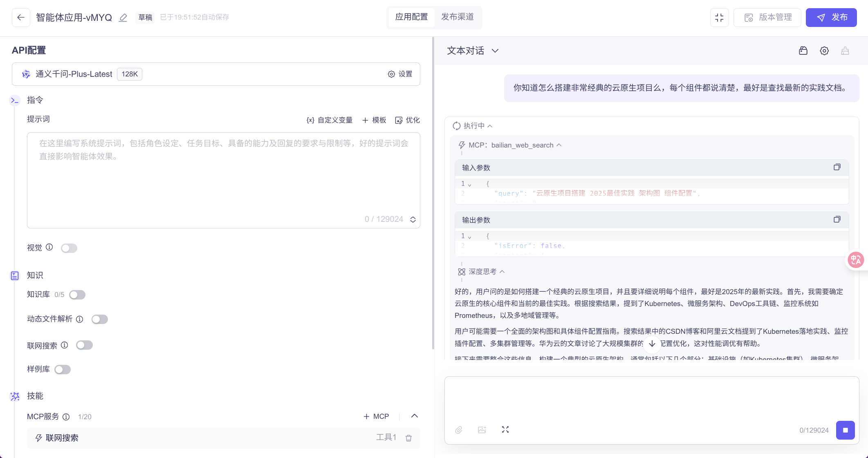Enable the 视觉 toggle
This screenshot has width=868, height=458.
click(69, 248)
